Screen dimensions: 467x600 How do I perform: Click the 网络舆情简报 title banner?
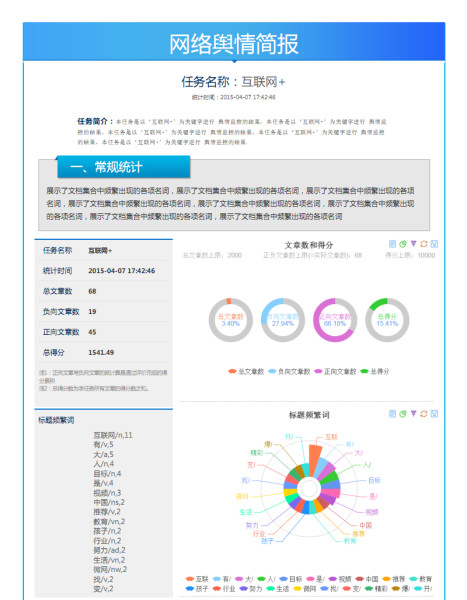click(234, 42)
